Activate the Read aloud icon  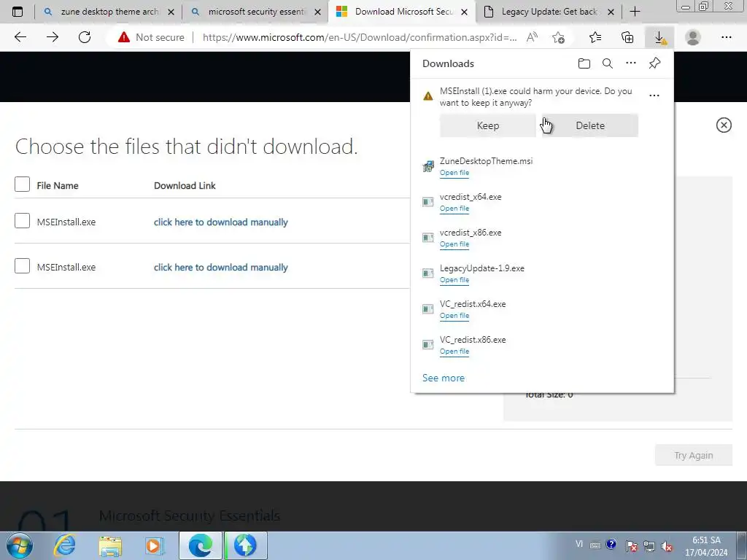(x=532, y=37)
